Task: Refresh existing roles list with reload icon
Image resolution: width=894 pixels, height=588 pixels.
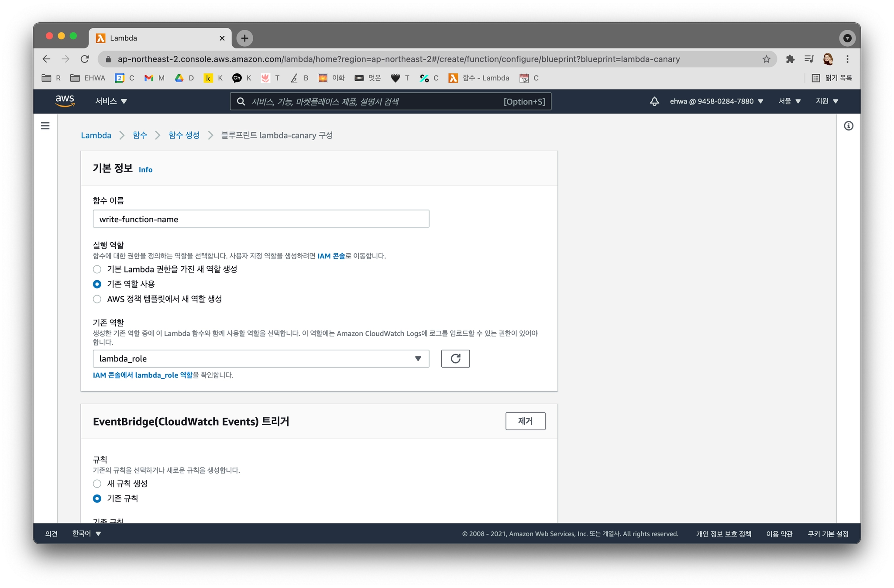Action: [455, 358]
